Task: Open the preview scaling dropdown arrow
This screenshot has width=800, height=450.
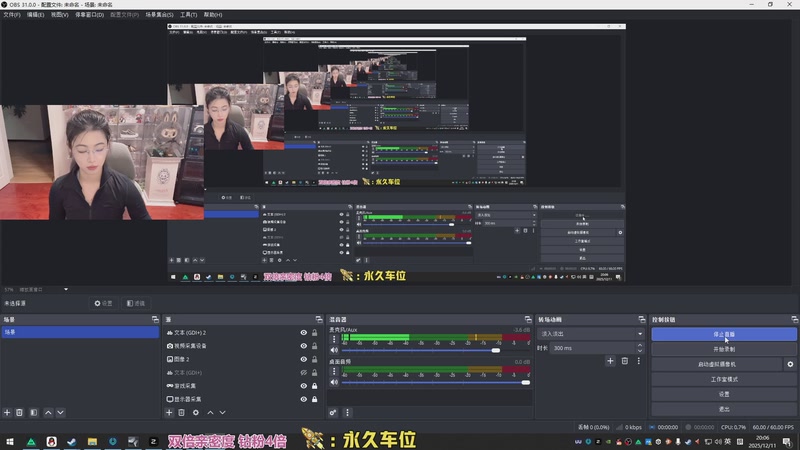Action: click(66, 289)
